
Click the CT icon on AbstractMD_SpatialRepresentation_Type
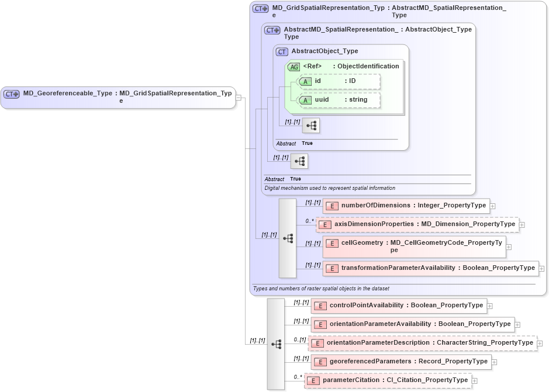click(x=271, y=29)
